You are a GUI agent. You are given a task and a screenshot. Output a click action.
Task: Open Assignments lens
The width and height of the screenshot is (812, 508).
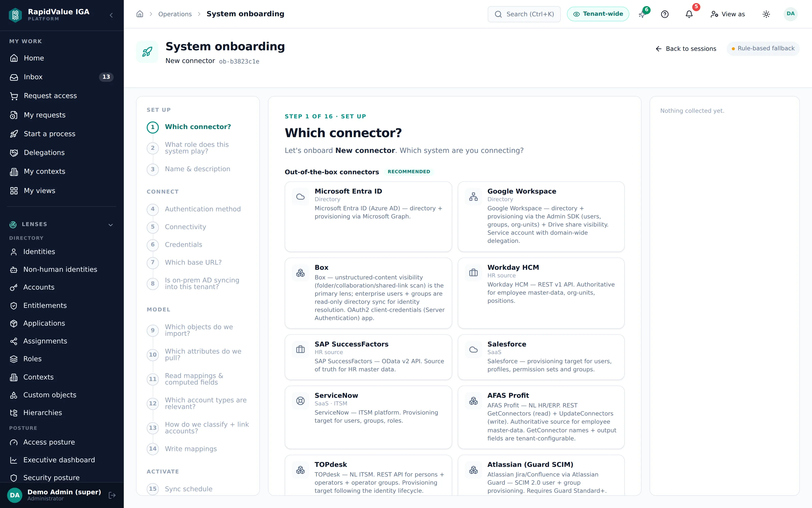point(62,341)
